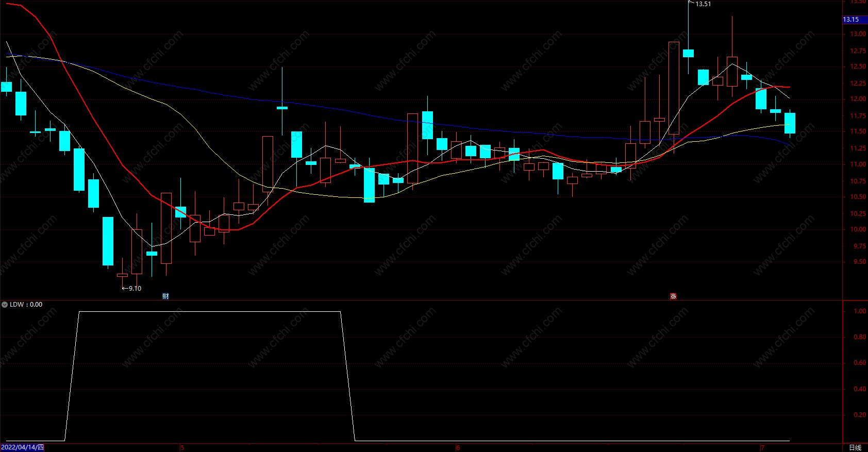Click the 0.80 value on LDW axis
Image resolution: width=868 pixels, height=452 pixels.
tap(860, 337)
